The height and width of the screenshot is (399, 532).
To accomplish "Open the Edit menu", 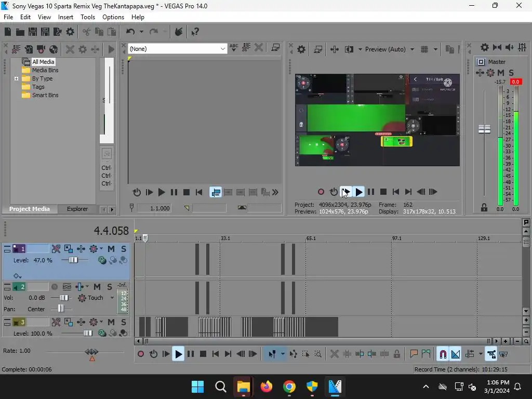I will tap(25, 17).
